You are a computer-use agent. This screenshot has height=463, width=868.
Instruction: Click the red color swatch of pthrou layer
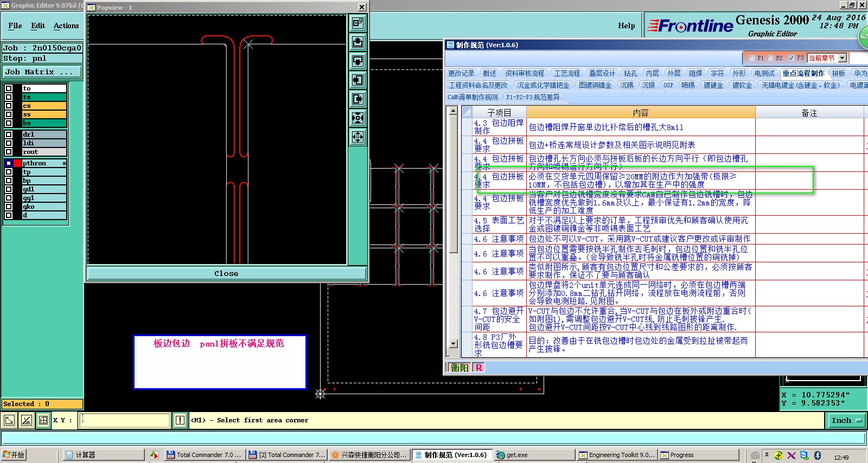click(x=17, y=163)
